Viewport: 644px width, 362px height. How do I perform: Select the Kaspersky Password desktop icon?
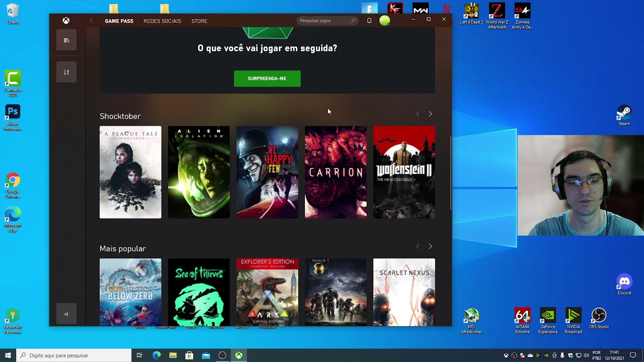pos(13,321)
